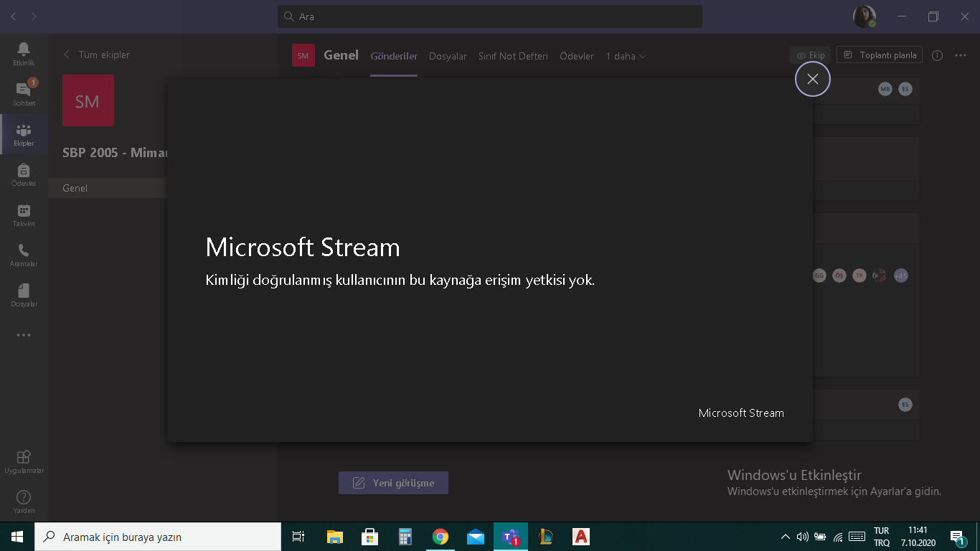The height and width of the screenshot is (551, 980).
Task: Open Aramalar calls section
Action: coord(24,255)
